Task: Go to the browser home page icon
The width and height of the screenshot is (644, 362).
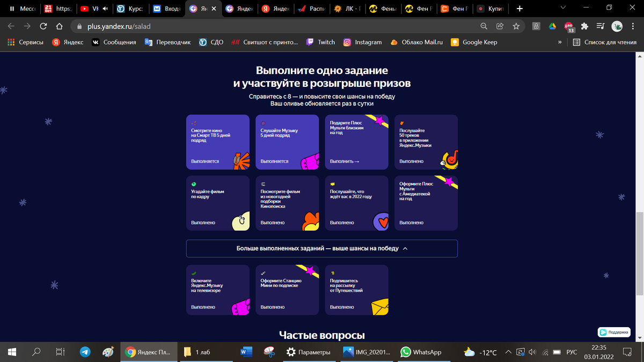Action: click(60, 26)
